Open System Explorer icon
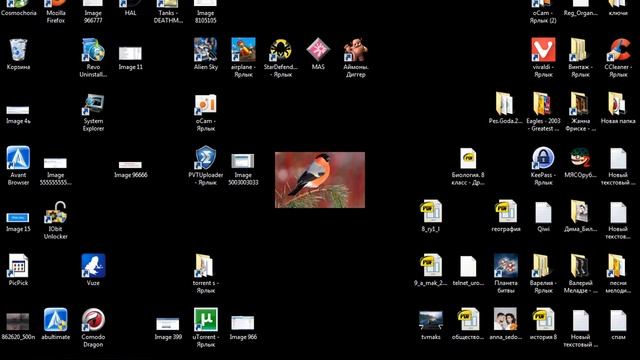Screen dimensions: 640x360 93,104
